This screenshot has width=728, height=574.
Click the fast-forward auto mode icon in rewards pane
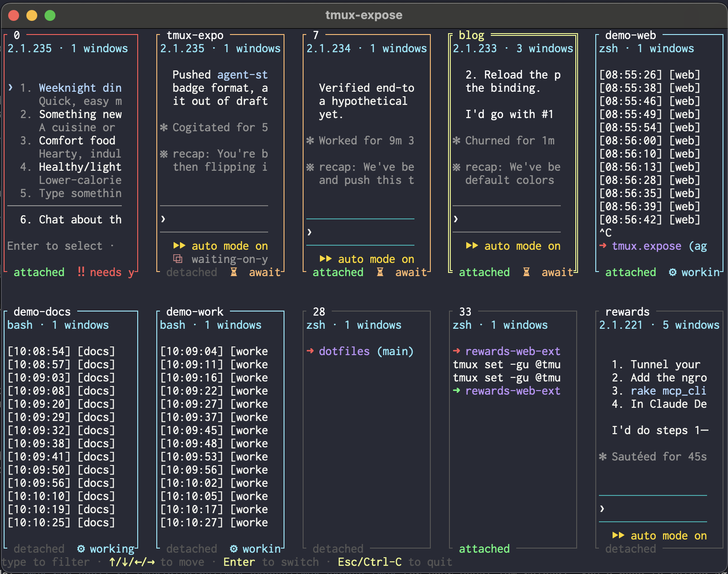tap(618, 535)
